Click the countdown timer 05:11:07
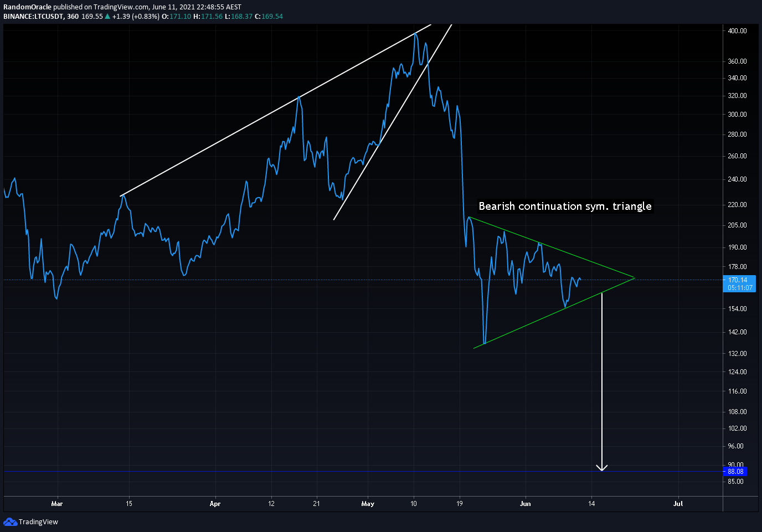Screen dimensions: 762x532 coord(740,288)
